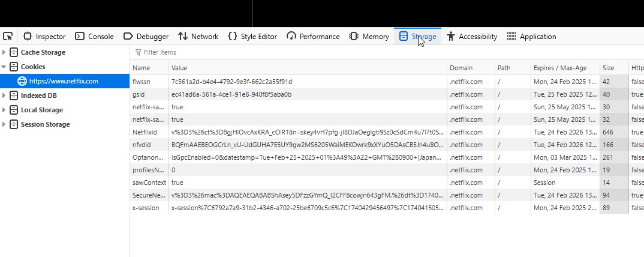Viewport: 644px width, 257px height.
Task: Click the Inspector tab icon
Action: tap(28, 36)
